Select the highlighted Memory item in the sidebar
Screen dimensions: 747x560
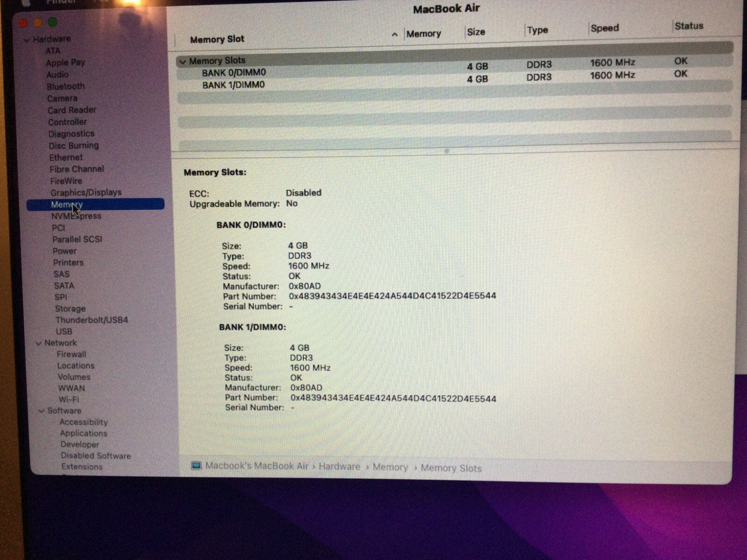click(95, 204)
